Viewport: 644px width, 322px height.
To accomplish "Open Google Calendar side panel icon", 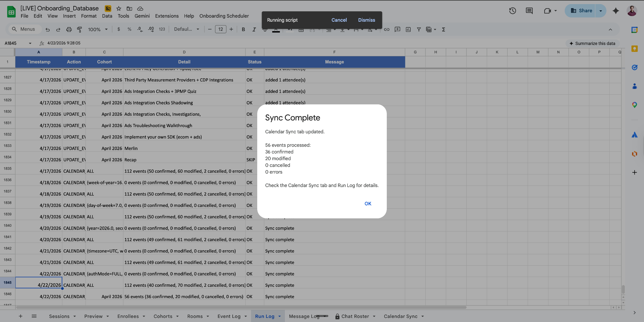I will 635,30.
